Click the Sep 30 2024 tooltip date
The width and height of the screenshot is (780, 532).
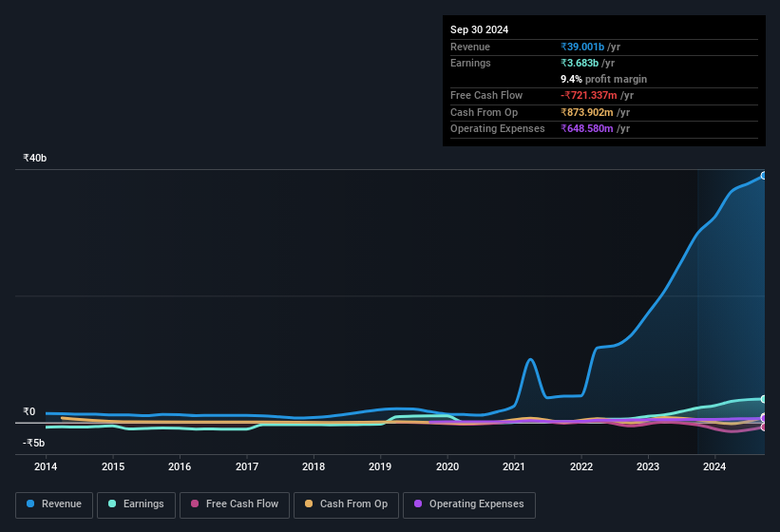[x=479, y=29]
